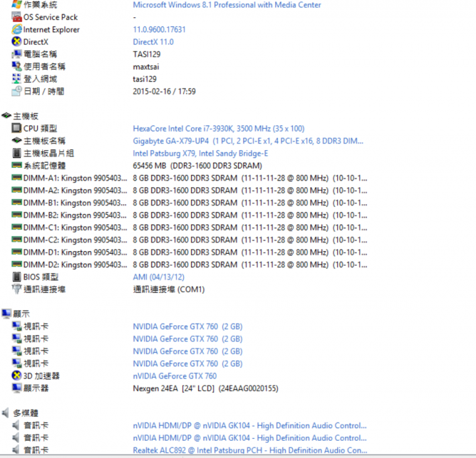Click the first 視訊卡 adapter icon
Image resolution: width=476 pixels, height=458 pixels.
[17, 326]
